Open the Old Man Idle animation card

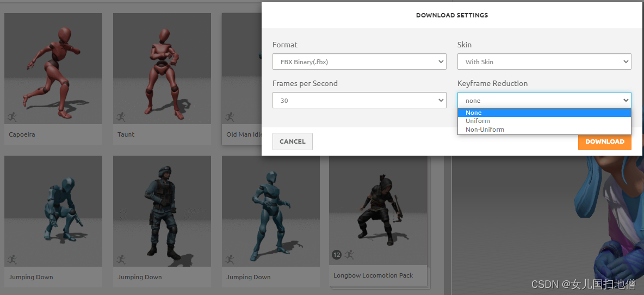point(242,78)
